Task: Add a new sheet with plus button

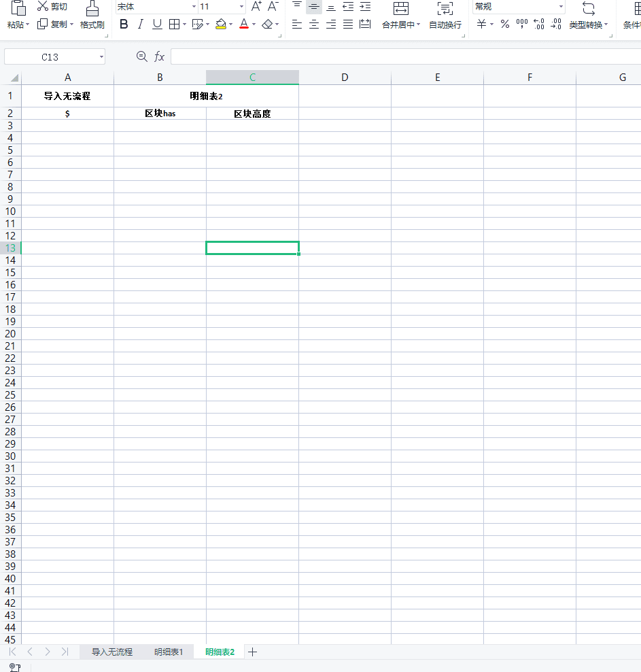Action: 253,652
